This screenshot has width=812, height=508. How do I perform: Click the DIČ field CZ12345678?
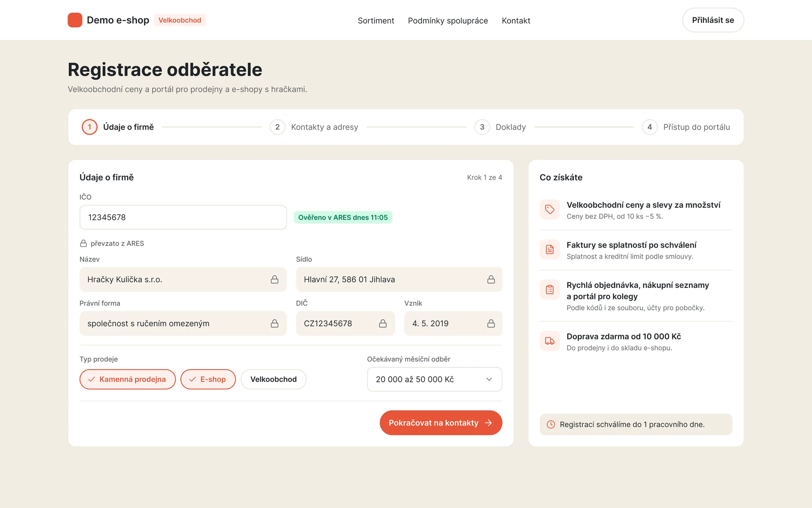click(x=346, y=323)
